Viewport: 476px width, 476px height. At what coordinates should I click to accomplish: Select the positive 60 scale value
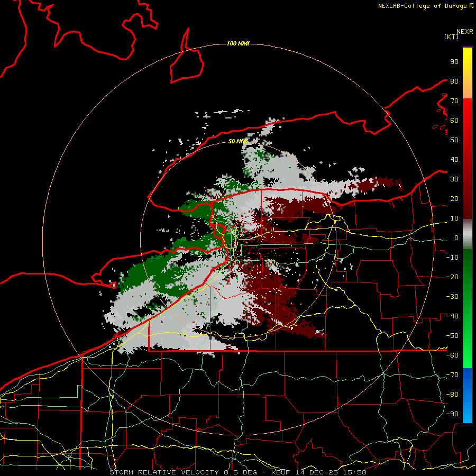click(454, 121)
